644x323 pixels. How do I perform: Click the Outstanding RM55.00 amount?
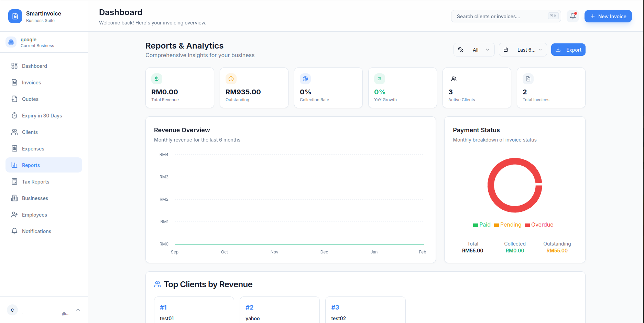tap(557, 251)
